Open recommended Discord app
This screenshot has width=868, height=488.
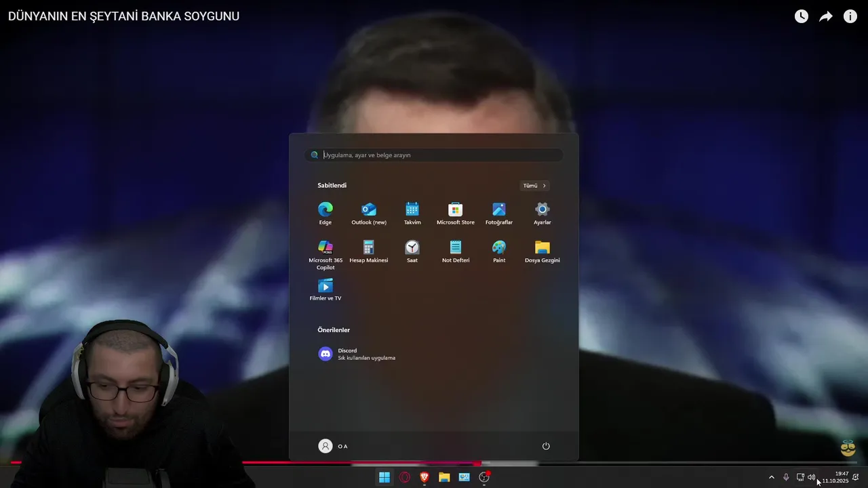pos(357,354)
